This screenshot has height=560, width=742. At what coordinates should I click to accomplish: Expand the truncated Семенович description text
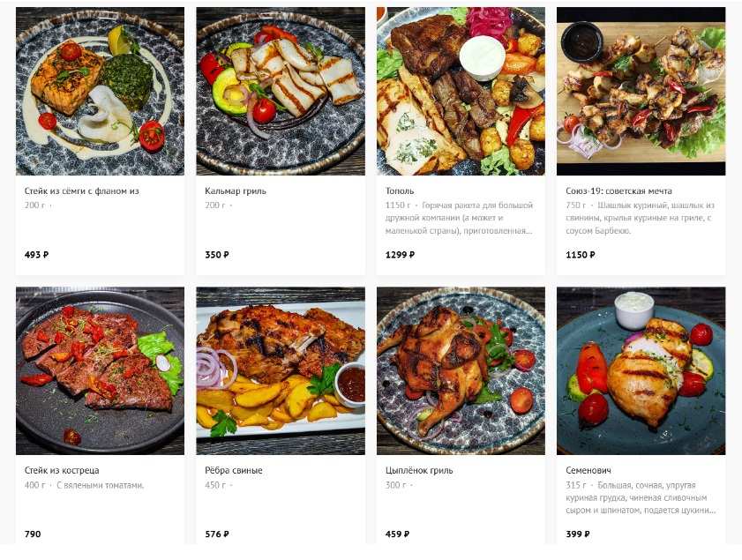tap(641, 497)
